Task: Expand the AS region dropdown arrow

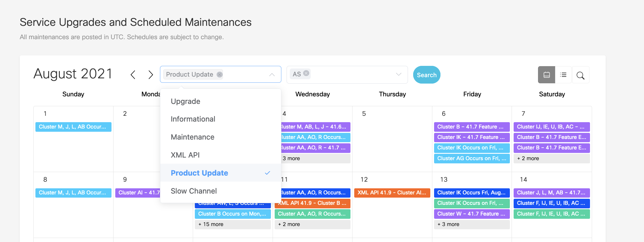Action: pyautogui.click(x=399, y=74)
